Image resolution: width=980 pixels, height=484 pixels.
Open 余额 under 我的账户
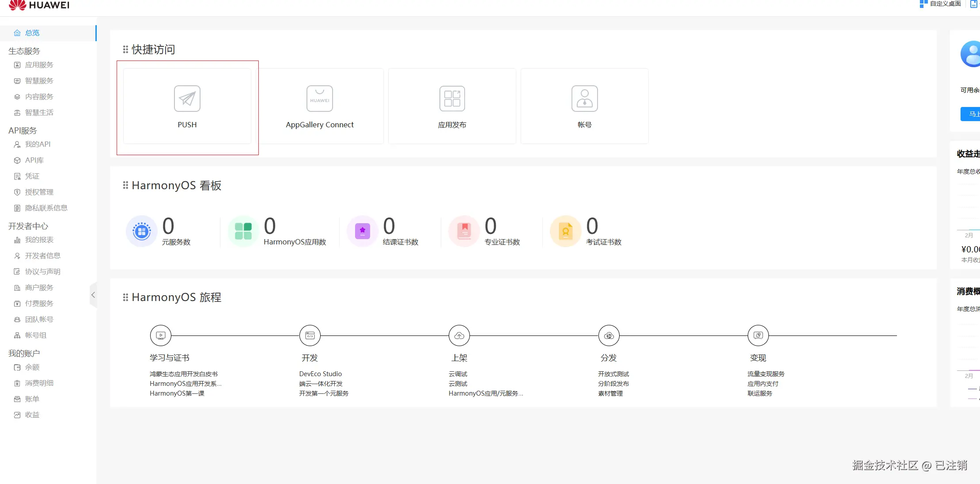(32, 367)
